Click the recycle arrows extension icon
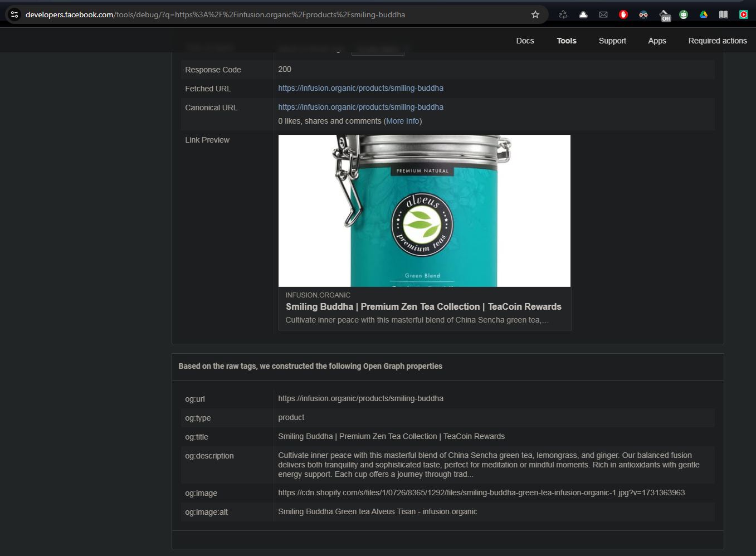The image size is (756, 556). tap(563, 14)
